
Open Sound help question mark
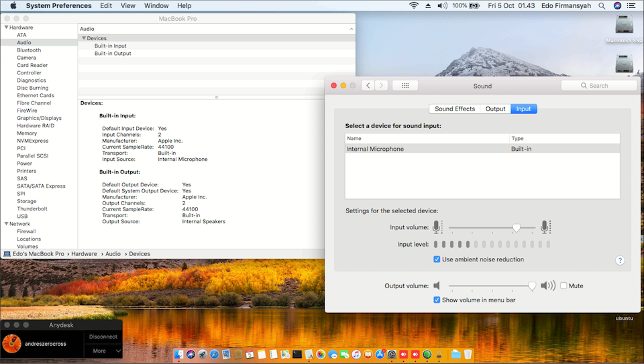click(x=620, y=260)
